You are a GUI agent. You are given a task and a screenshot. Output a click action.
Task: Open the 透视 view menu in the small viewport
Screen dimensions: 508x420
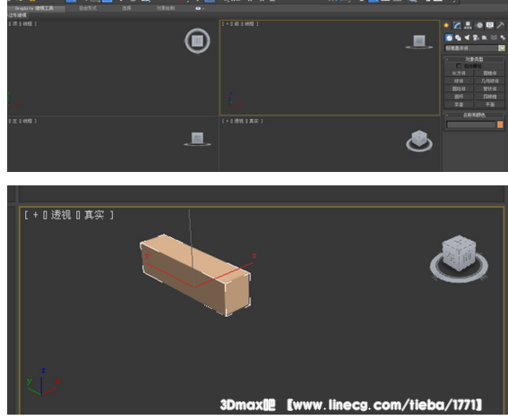(239, 121)
